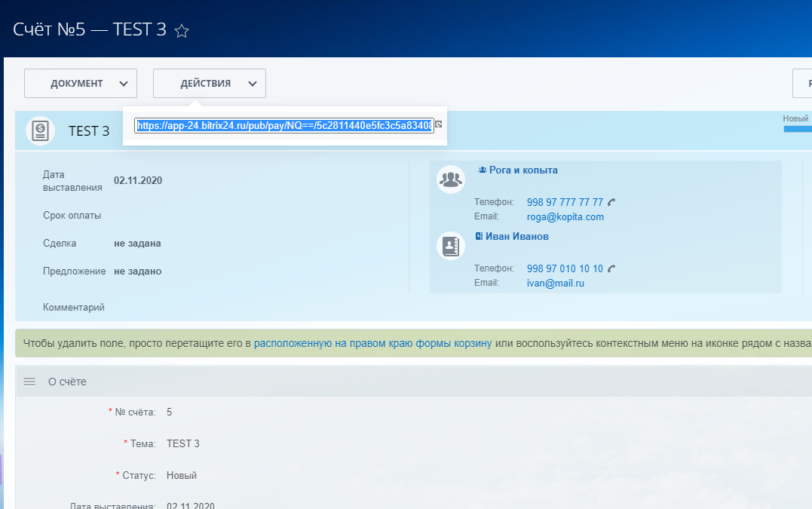The width and height of the screenshot is (812, 509).
Task: Call contact phone 998 97 010 10 10
Action: [565, 268]
